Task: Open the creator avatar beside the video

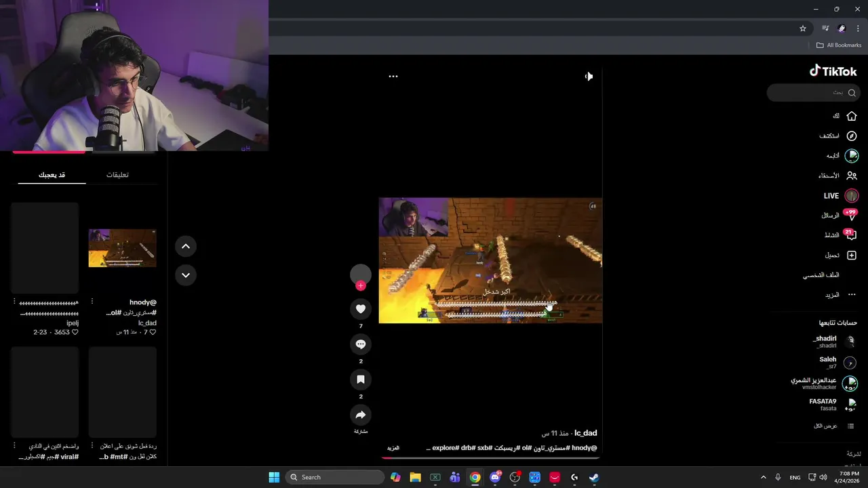Action: (361, 274)
